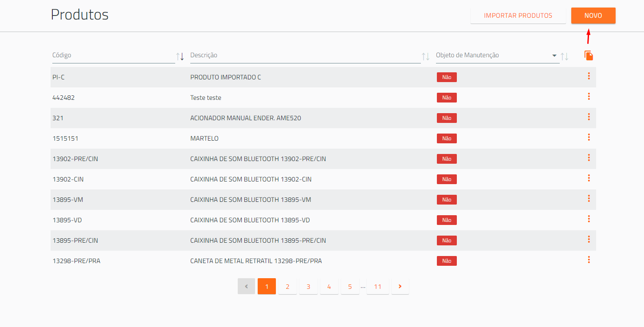Open the Importar Produtos dialog
The width and height of the screenshot is (644, 327).
[518, 16]
